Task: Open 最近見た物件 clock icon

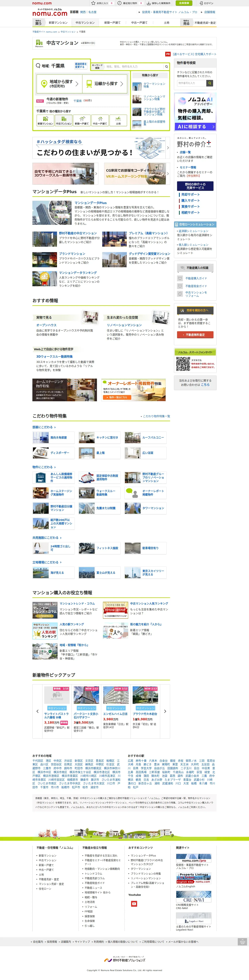Action: coord(119,3)
